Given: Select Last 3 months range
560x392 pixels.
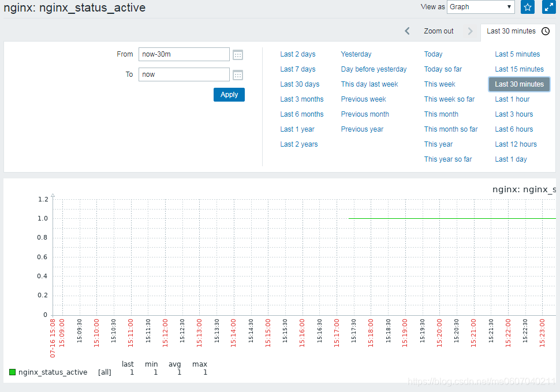Looking at the screenshot, I should [302, 99].
